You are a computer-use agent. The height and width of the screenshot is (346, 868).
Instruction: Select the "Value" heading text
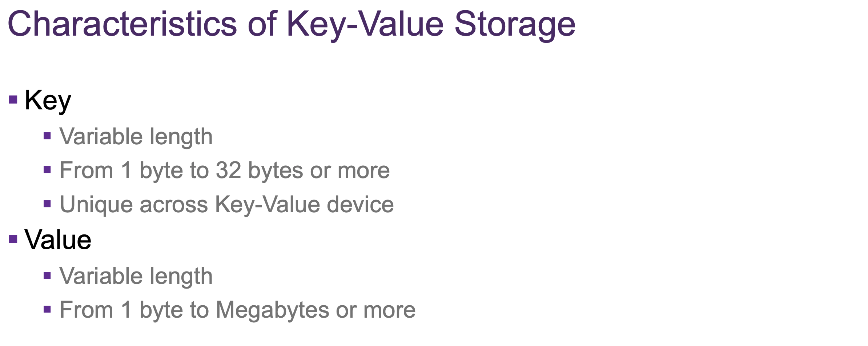click(x=58, y=240)
